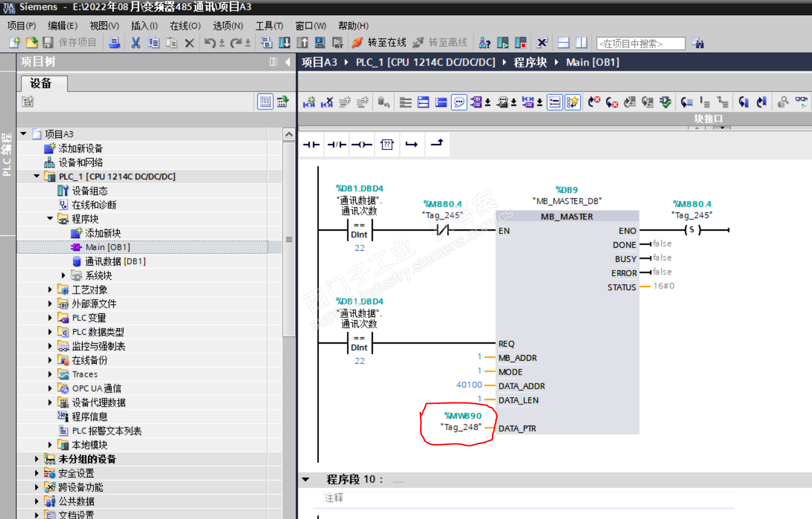Expand the PLC 变量 tree node
Image resolution: width=812 pixels, height=519 pixels.
50,318
